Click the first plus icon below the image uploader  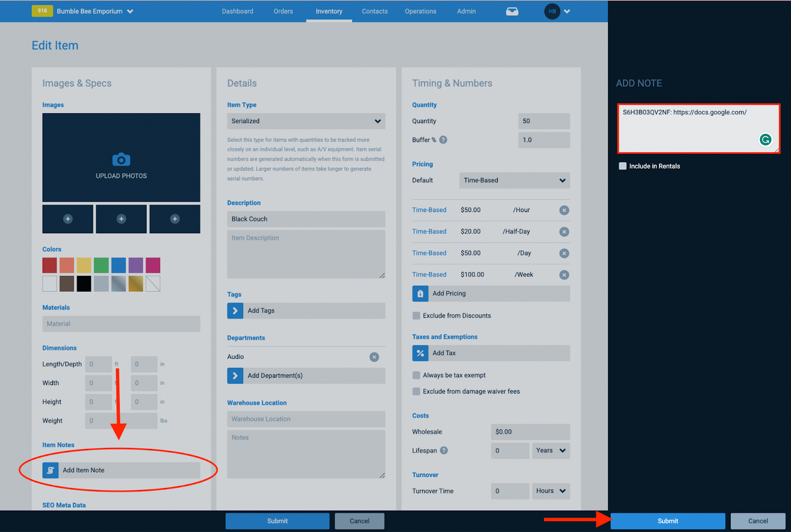click(x=68, y=219)
